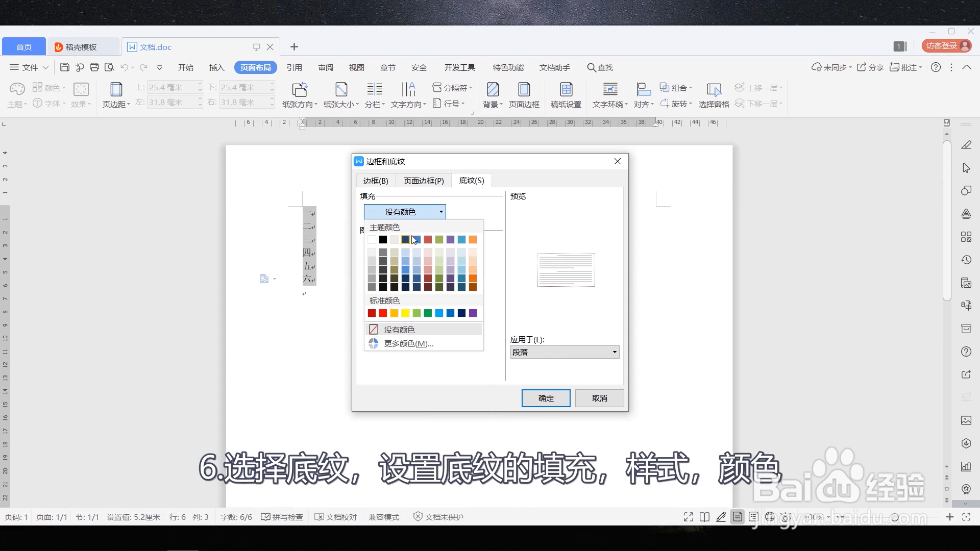Open the 插入 ribbon tab
The image size is (980, 551).
217,67
